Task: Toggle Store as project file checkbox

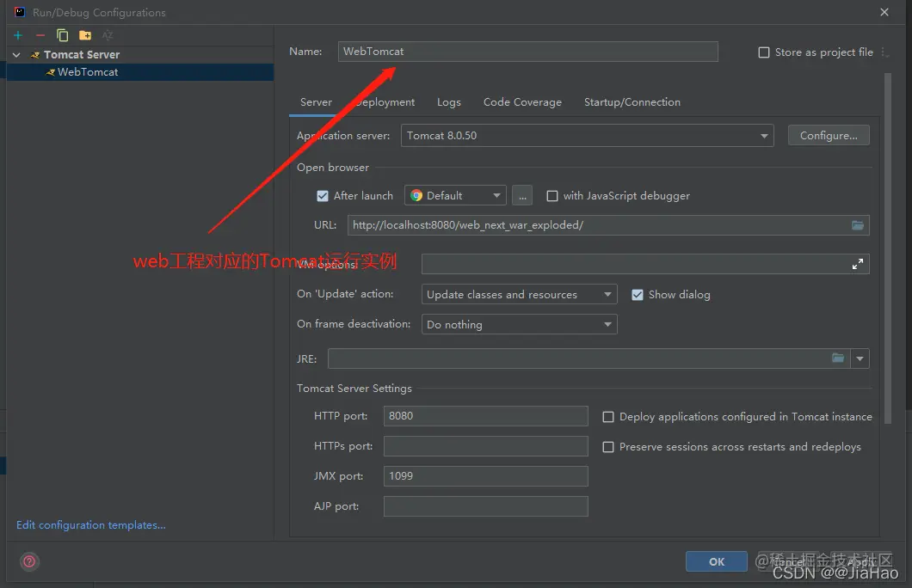Action: point(764,52)
